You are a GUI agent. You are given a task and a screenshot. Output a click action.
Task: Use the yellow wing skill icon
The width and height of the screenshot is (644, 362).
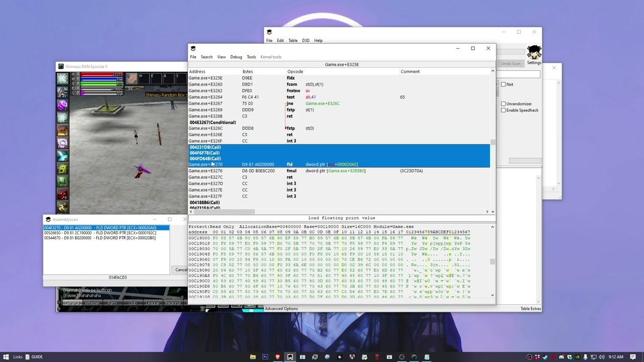(x=62, y=207)
